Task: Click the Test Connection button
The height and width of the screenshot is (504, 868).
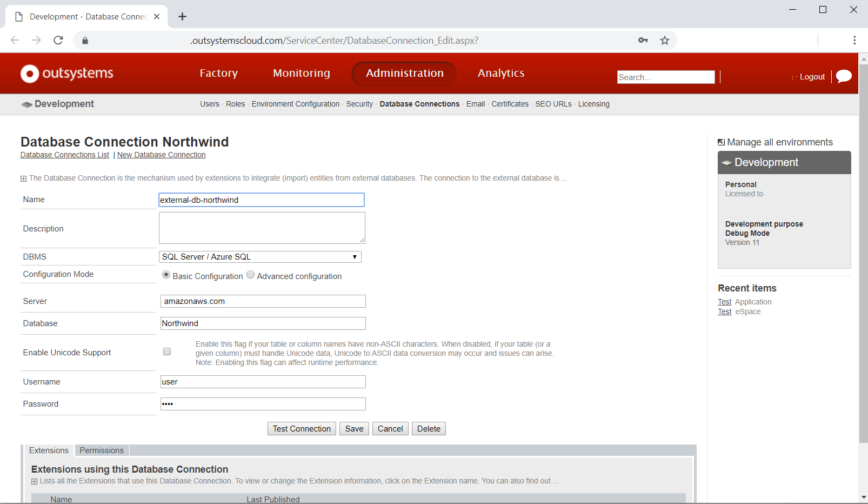Action: point(301,428)
